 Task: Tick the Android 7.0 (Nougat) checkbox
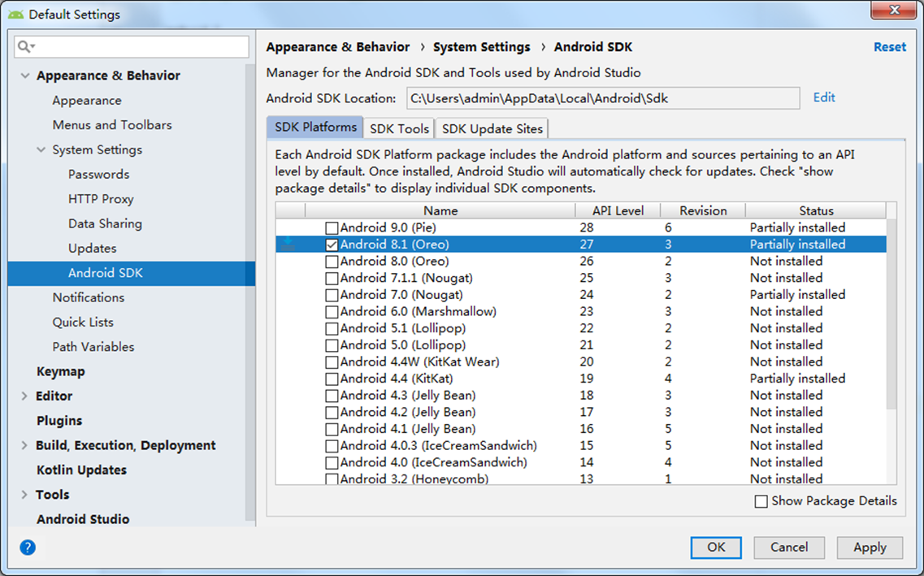click(332, 295)
